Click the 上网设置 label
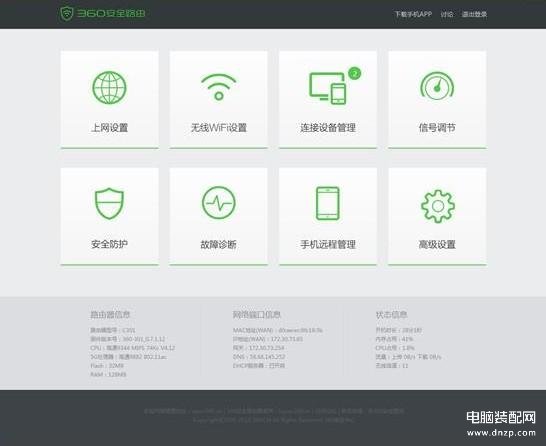 (x=109, y=128)
